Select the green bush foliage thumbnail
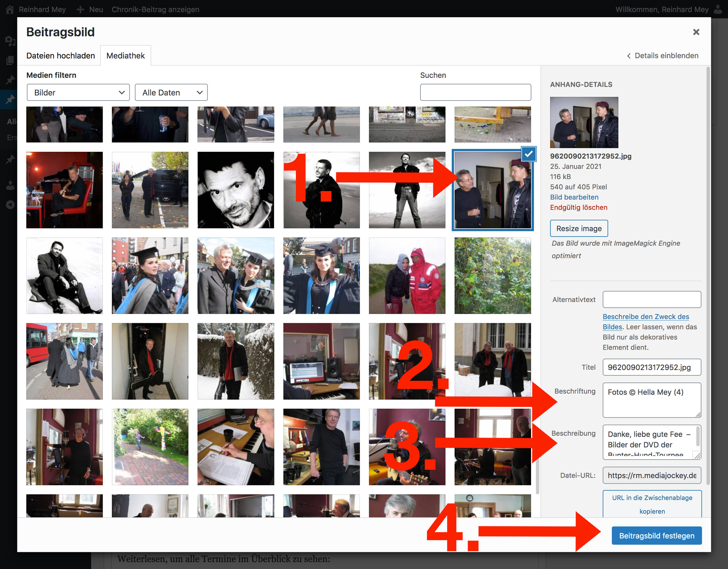The height and width of the screenshot is (569, 728). [x=492, y=276]
